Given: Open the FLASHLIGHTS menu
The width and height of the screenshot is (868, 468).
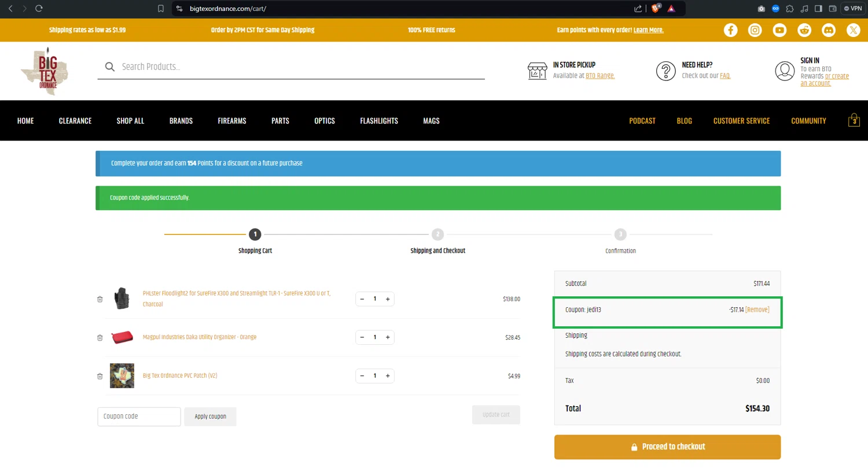Looking at the screenshot, I should coord(379,121).
